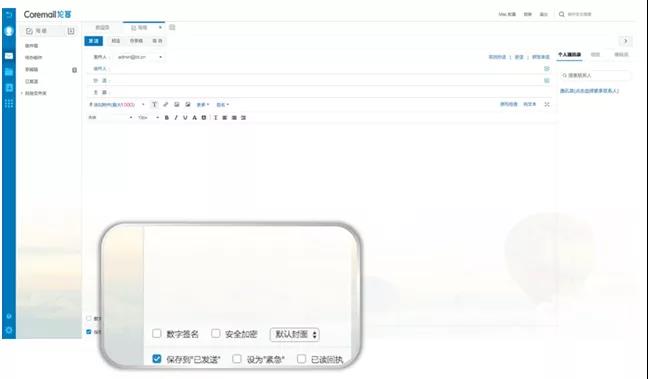Viewport: 648px width, 379px height.
Task: Open the font color picker A icon
Action: pyautogui.click(x=194, y=118)
